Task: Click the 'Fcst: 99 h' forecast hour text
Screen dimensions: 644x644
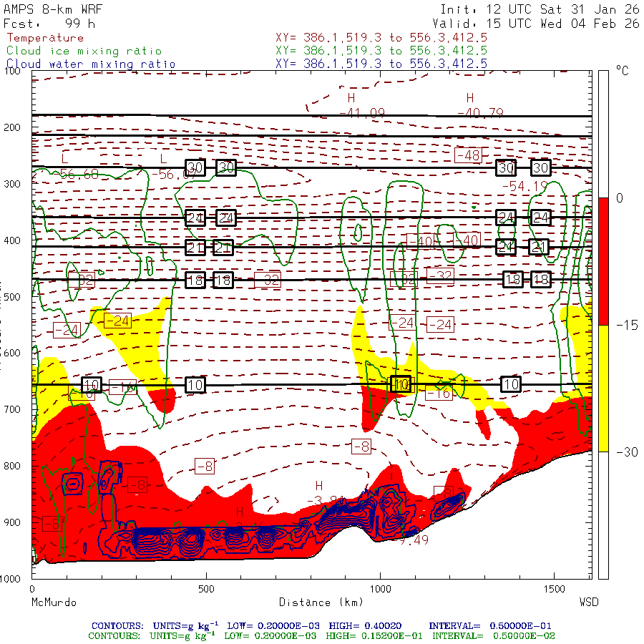Action: tap(49, 24)
